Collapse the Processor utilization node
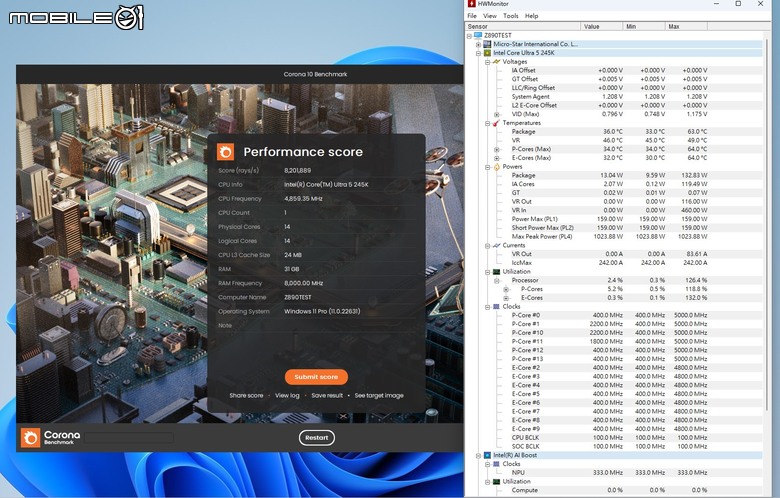The image size is (780, 498). click(x=496, y=281)
